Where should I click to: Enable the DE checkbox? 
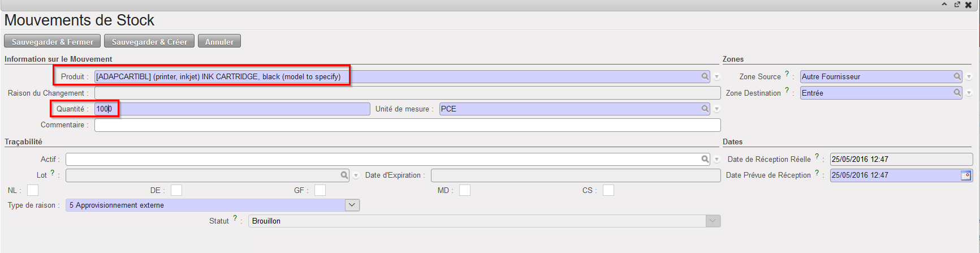(x=176, y=190)
